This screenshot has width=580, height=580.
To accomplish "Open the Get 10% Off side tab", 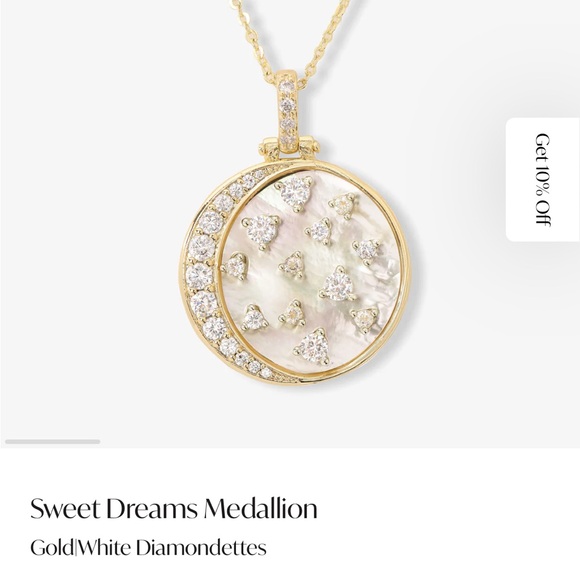I will (543, 179).
